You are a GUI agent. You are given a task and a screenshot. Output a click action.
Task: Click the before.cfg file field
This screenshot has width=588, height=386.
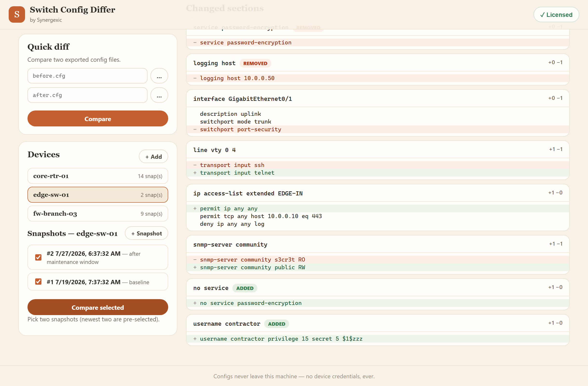tap(87, 76)
